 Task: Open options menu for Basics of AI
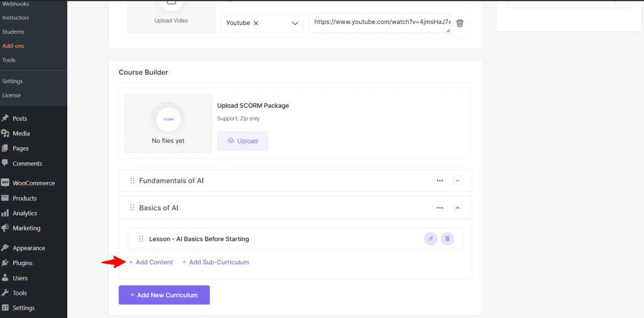click(x=440, y=208)
